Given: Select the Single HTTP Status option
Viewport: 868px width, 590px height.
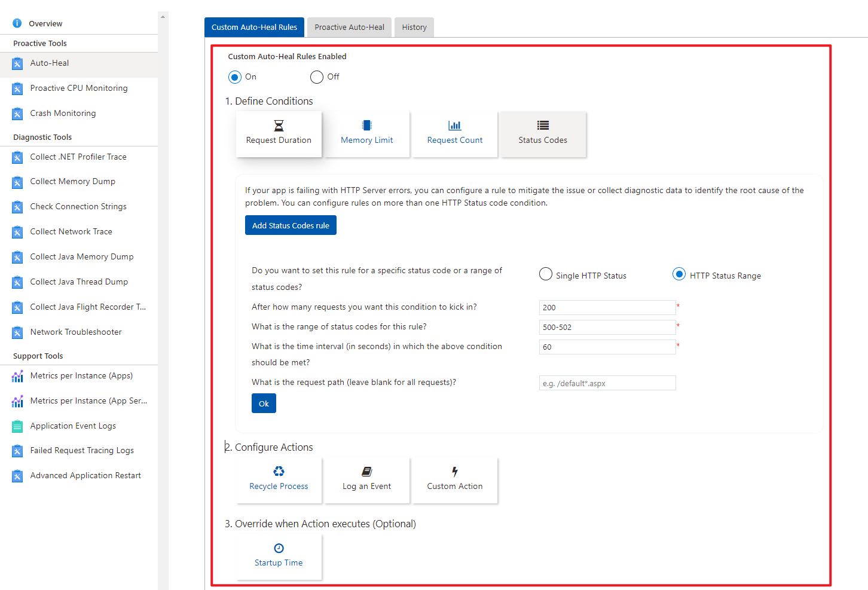Looking at the screenshot, I should tap(546, 274).
